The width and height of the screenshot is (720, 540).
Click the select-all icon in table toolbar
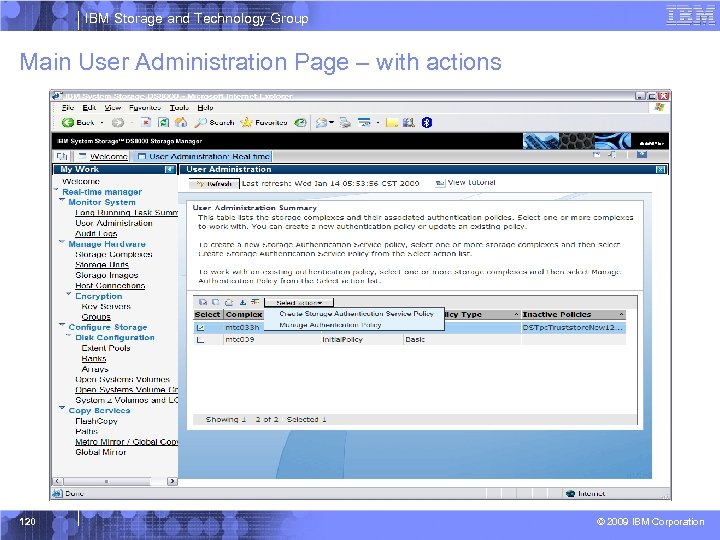coord(202,302)
